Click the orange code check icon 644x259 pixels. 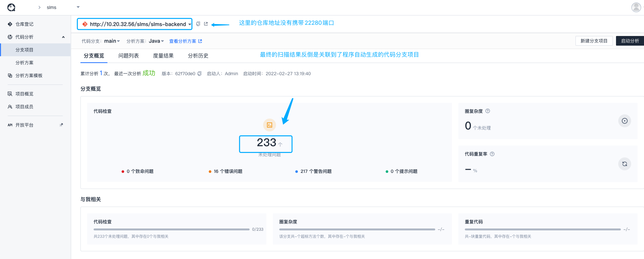[x=270, y=125]
